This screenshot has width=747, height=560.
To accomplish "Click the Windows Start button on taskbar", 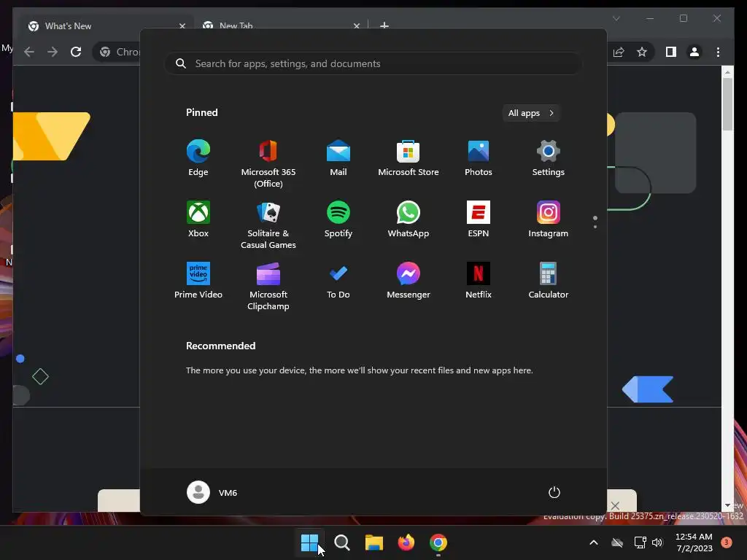I will coord(309,542).
